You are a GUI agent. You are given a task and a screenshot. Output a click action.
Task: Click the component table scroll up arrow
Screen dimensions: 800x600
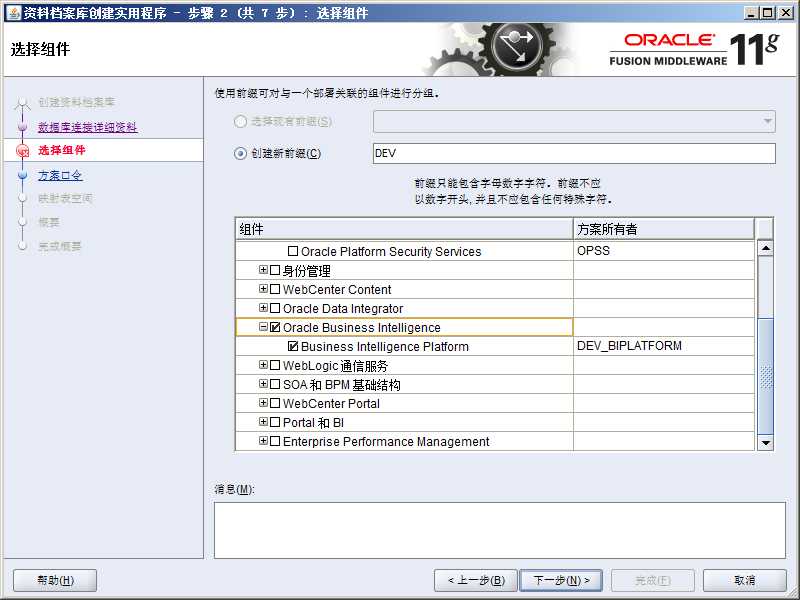765,248
